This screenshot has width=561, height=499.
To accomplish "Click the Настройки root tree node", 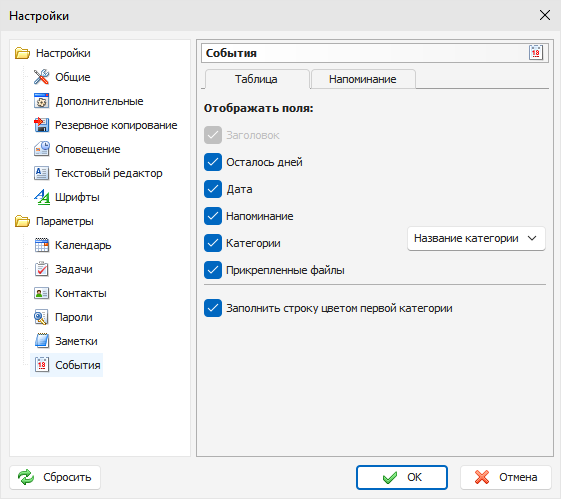I will [63, 53].
